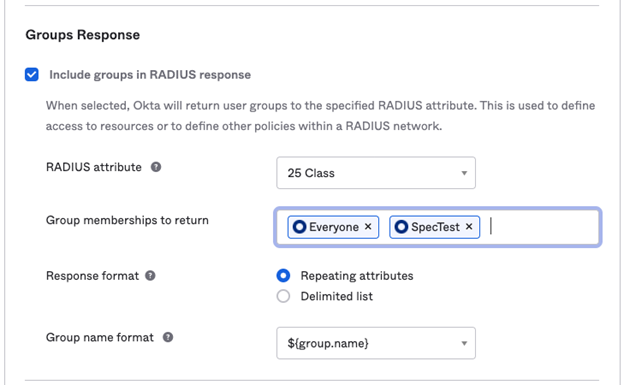Open the 25 Class attribute dropdown
Image resolution: width=624 pixels, height=385 pixels.
(x=376, y=173)
